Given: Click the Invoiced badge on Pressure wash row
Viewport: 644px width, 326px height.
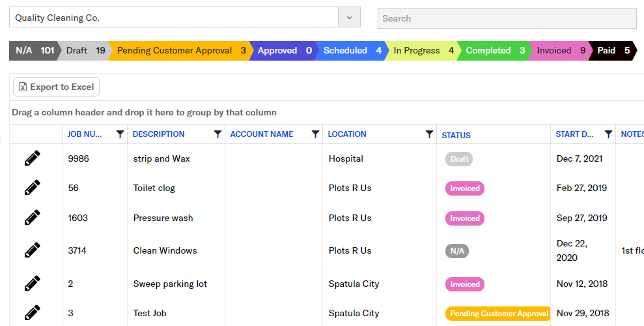Looking at the screenshot, I should [x=464, y=218].
